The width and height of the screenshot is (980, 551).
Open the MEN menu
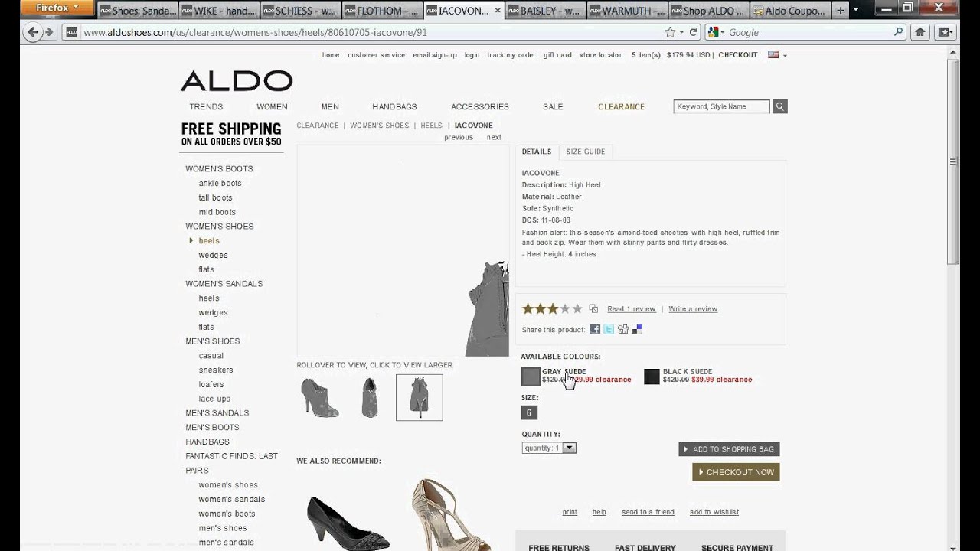click(330, 106)
